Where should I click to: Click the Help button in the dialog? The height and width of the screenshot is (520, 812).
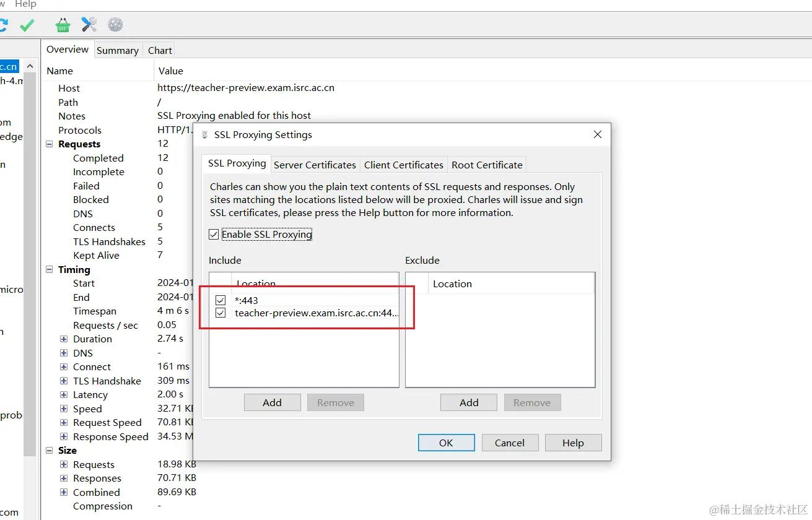coord(572,443)
